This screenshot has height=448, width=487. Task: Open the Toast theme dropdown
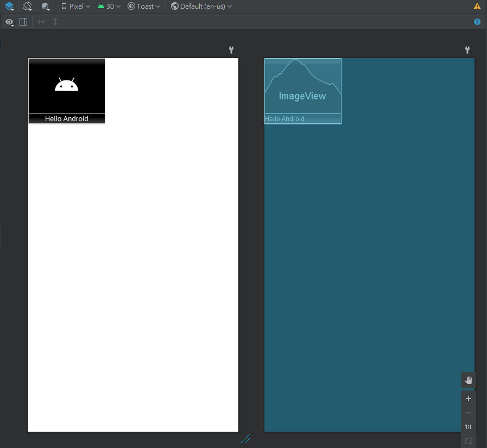pyautogui.click(x=144, y=6)
